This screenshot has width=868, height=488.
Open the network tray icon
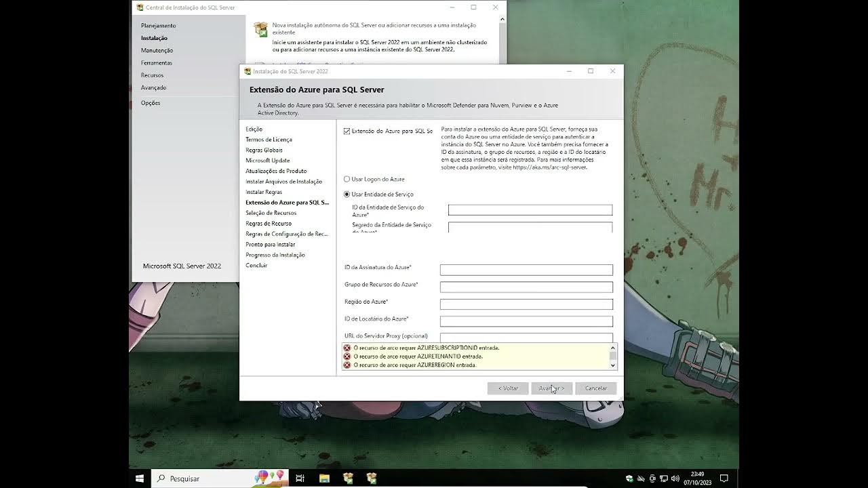coord(664,479)
